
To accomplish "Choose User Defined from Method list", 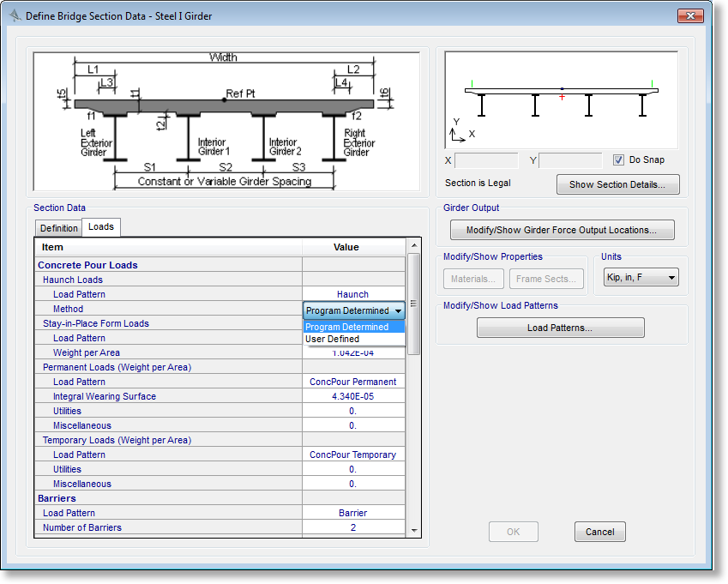I will pos(353,339).
